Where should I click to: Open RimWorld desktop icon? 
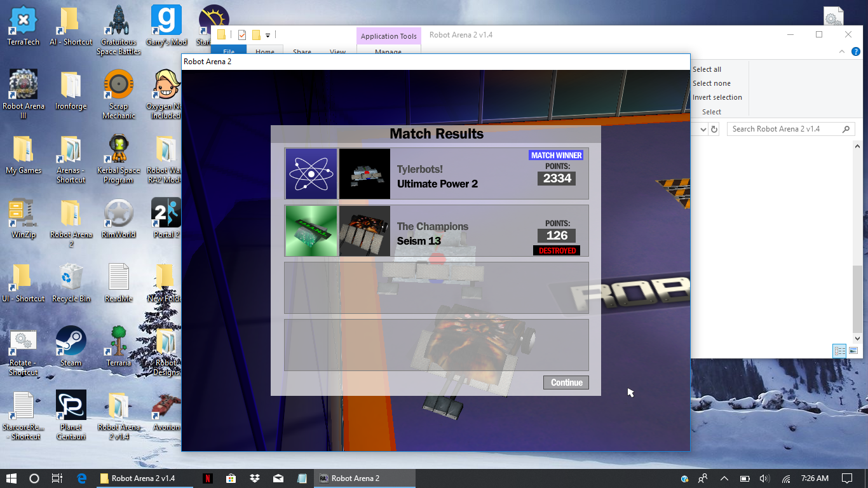point(118,219)
